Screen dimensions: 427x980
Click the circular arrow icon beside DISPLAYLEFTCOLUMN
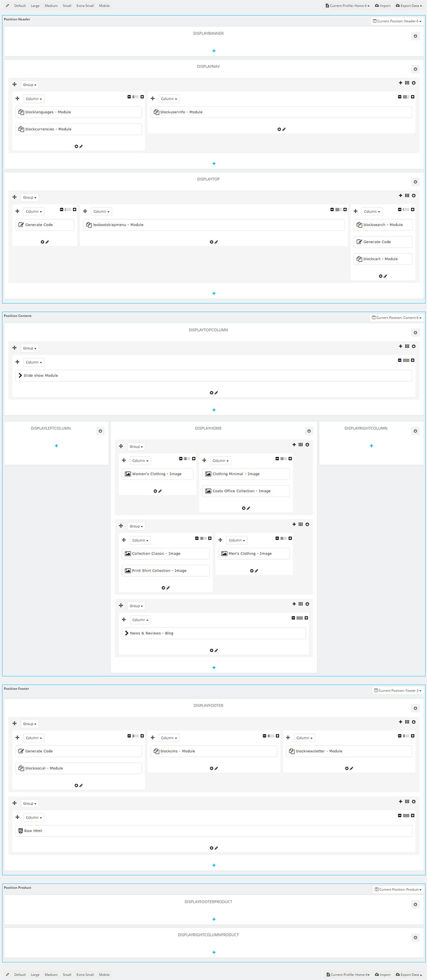tap(100, 431)
